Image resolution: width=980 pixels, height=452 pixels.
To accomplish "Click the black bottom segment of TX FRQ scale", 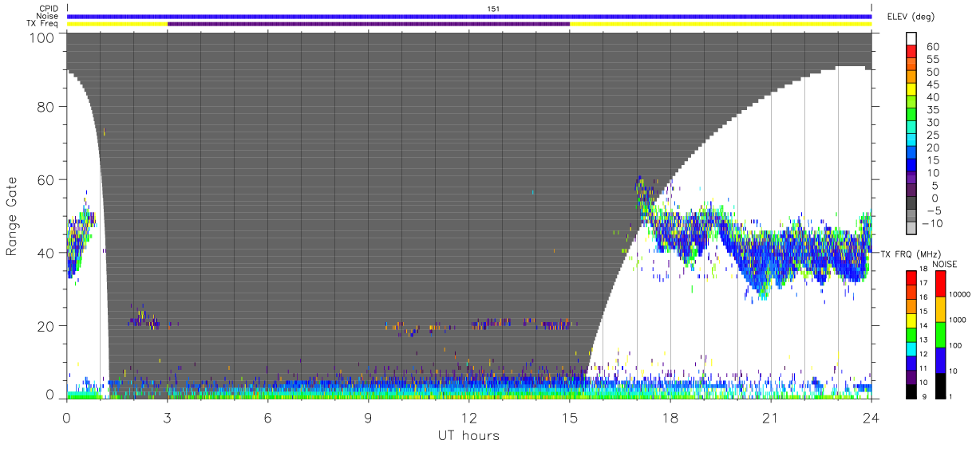I will tap(911, 391).
